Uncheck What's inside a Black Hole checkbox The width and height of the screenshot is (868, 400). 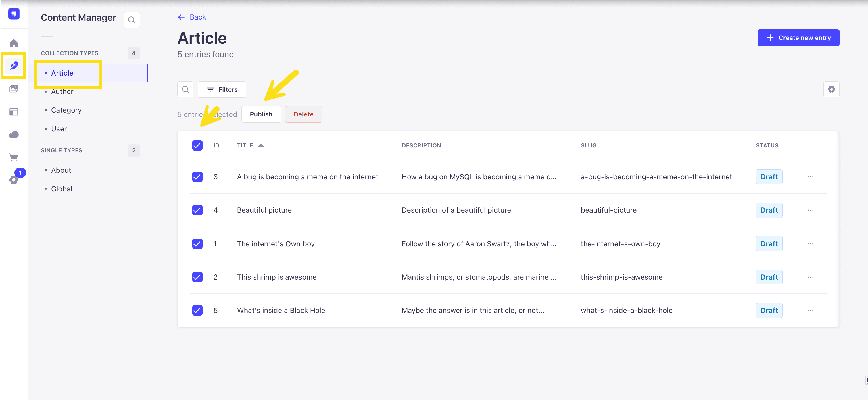click(x=197, y=310)
